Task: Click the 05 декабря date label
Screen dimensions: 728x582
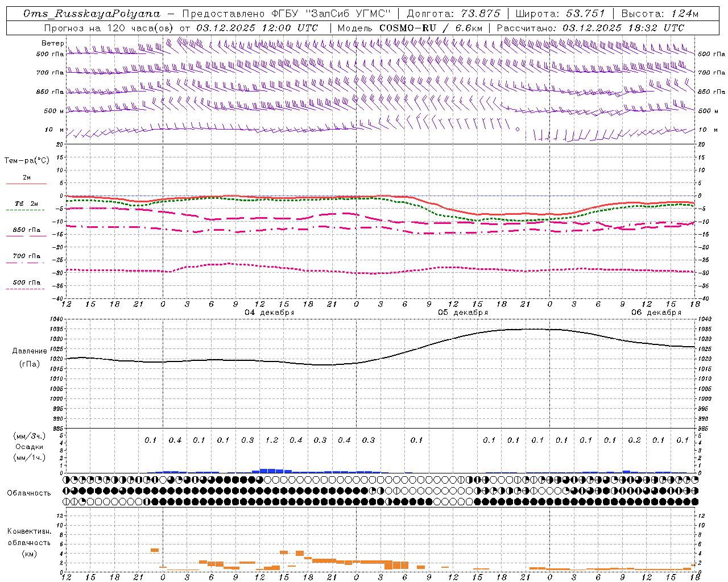Action: tap(462, 313)
